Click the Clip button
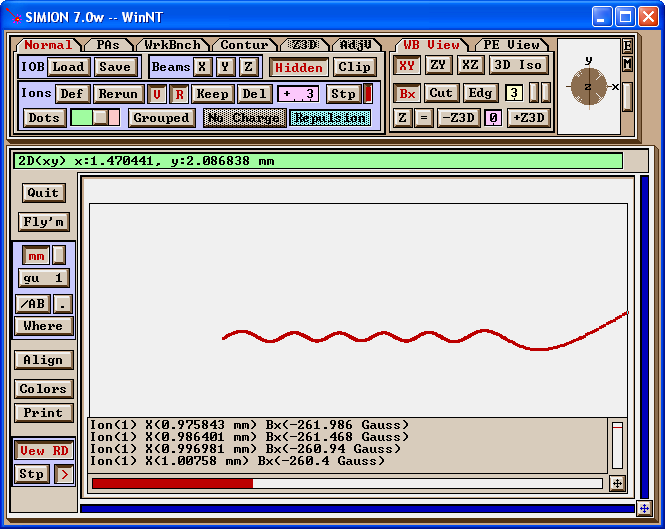 pos(354,67)
